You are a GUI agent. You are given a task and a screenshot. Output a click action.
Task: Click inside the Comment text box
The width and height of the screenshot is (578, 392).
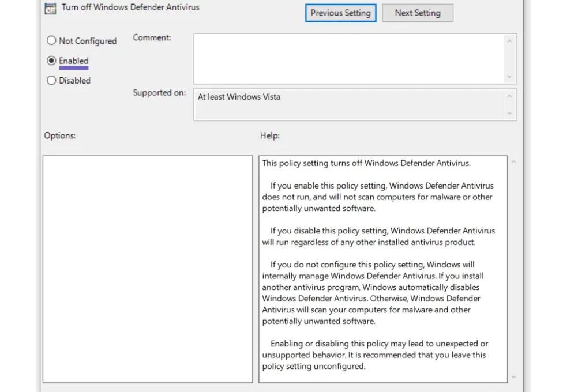[348, 59]
